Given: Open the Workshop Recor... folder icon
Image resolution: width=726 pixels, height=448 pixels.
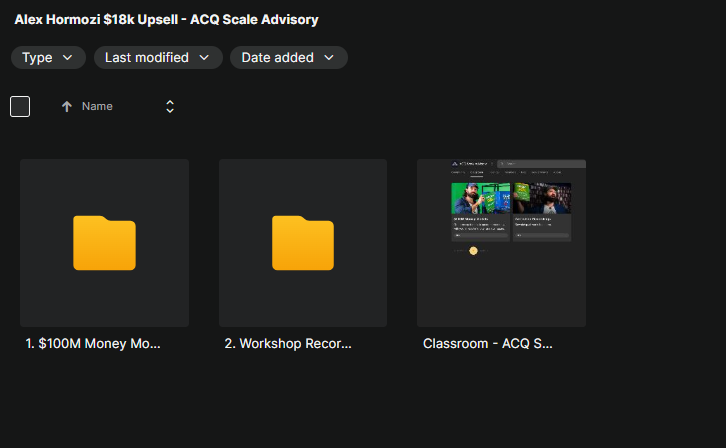Looking at the screenshot, I should coord(303,243).
